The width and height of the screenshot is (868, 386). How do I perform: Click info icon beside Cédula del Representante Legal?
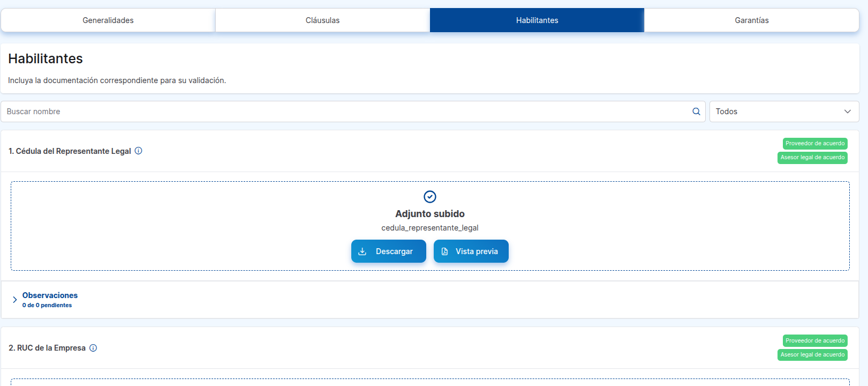coord(138,151)
